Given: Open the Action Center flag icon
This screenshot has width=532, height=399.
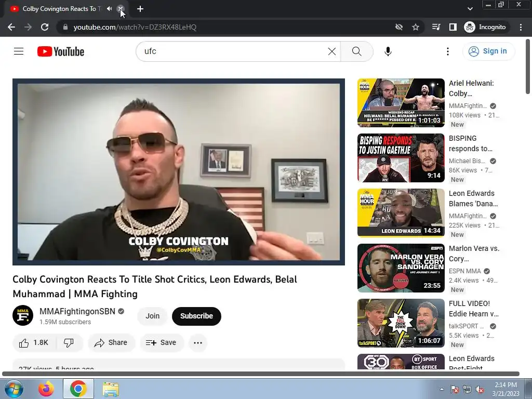Looking at the screenshot, I should point(454,390).
